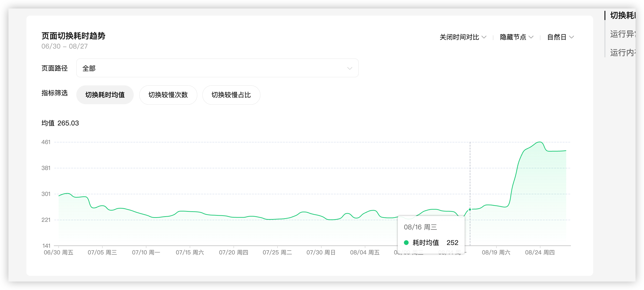
Task: Select the 切换较慢次数 metric filter
Action: point(168,95)
